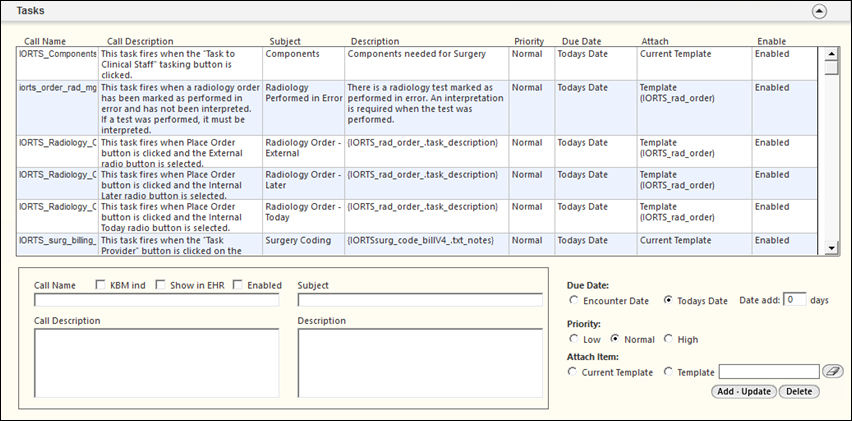Click the Priority column header
852x421 pixels.
tap(529, 41)
